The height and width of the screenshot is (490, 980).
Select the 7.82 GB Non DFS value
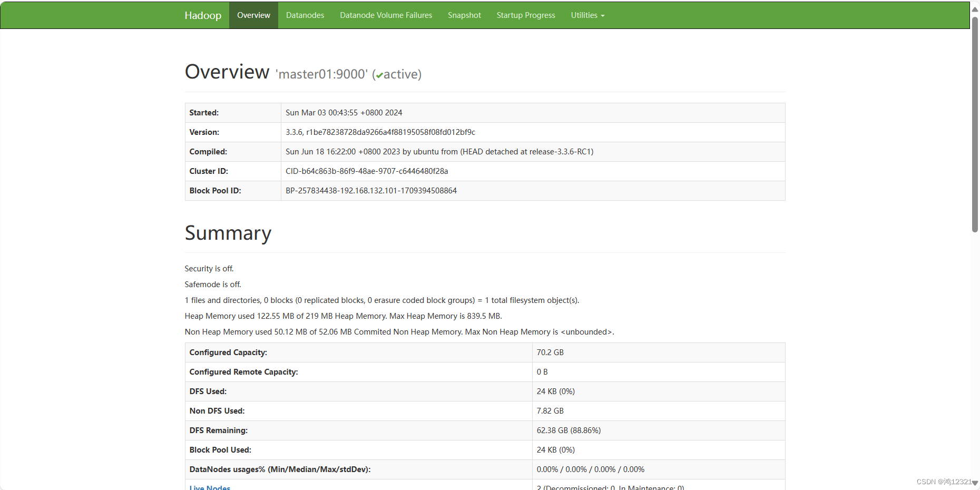(x=550, y=411)
